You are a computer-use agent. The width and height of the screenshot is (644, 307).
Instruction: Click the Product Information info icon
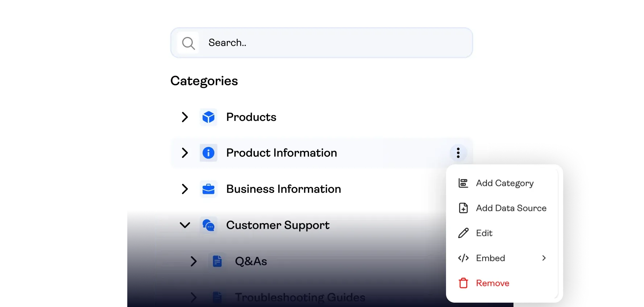tap(209, 153)
